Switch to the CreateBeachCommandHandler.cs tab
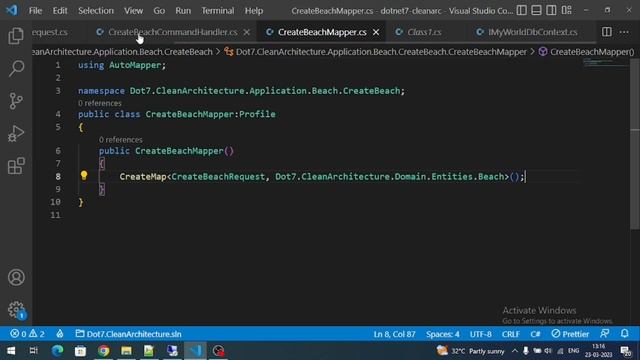This screenshot has width=640, height=360. coord(172,32)
